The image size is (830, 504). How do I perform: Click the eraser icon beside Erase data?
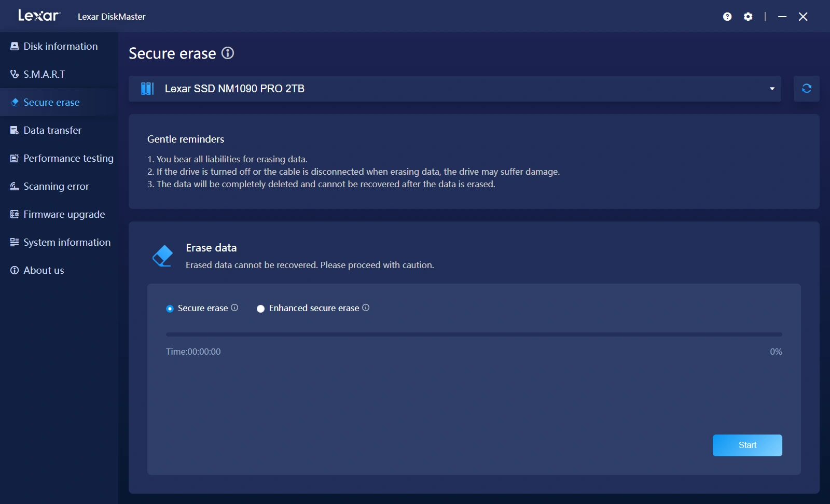(162, 256)
